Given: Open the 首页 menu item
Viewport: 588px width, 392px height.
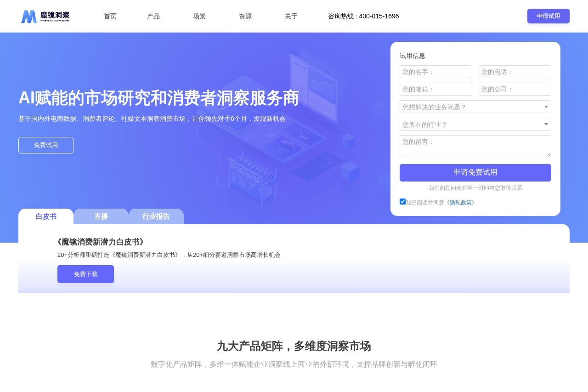Looking at the screenshot, I should pos(110,16).
